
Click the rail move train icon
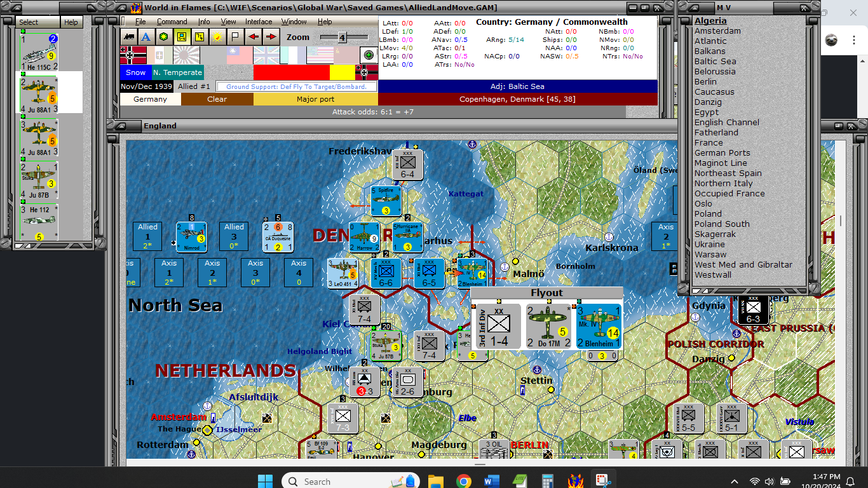tap(129, 37)
